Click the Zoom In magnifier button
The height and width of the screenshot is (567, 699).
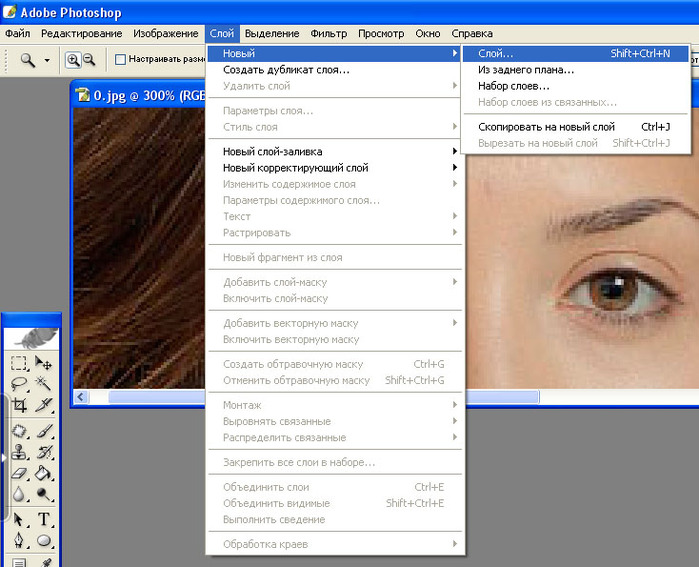coord(73,60)
